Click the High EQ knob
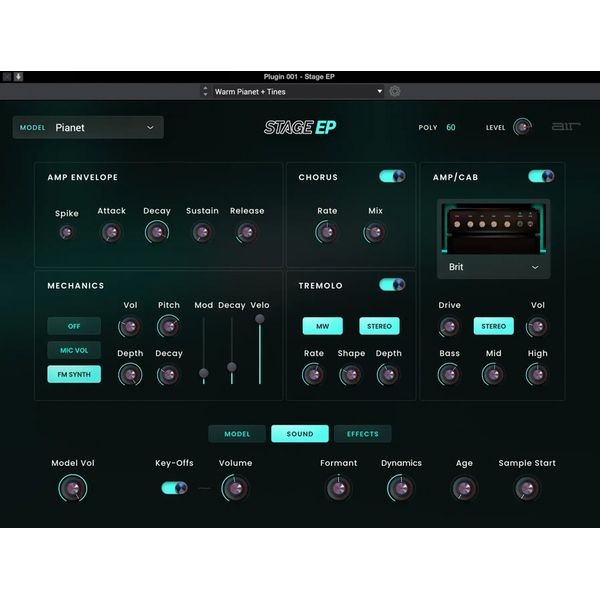The width and height of the screenshot is (600, 600). click(x=537, y=375)
